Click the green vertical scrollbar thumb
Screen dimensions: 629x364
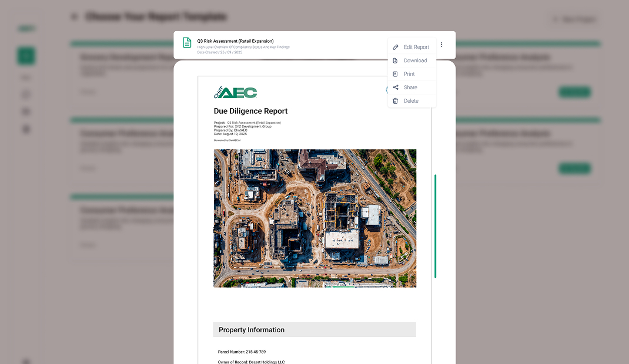click(435, 226)
